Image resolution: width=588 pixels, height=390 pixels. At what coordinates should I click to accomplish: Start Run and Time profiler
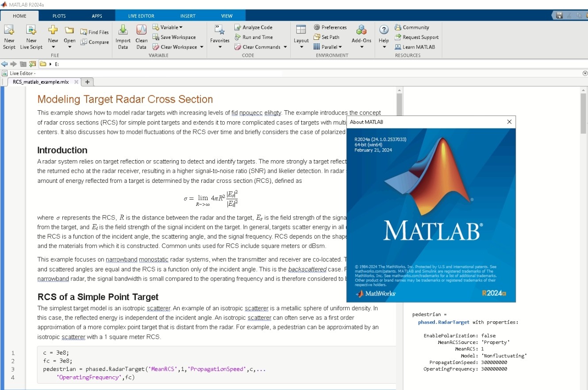254,37
